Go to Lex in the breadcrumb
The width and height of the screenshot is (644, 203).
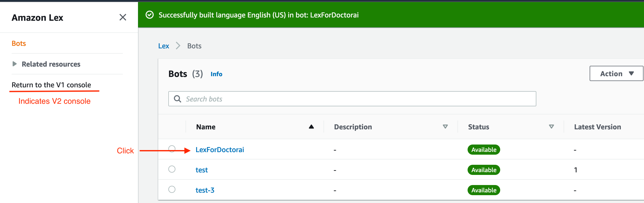(x=164, y=46)
